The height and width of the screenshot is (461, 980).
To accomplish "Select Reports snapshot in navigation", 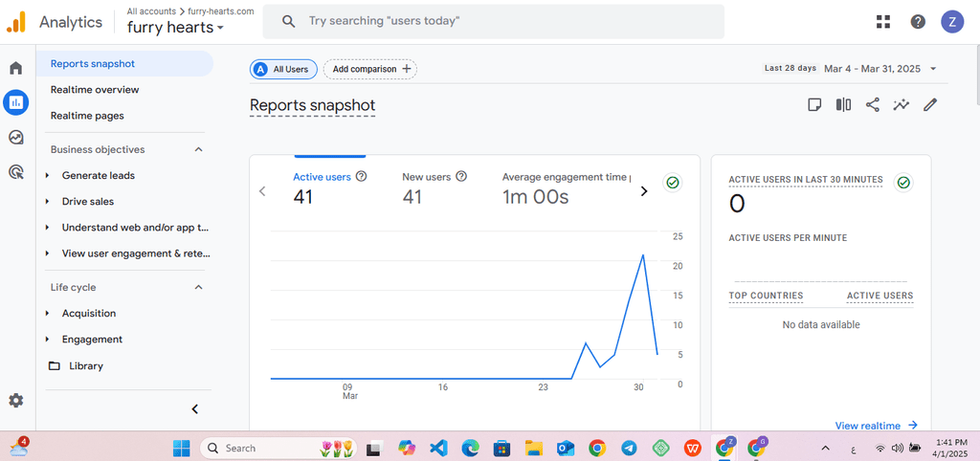I will click(124, 64).
